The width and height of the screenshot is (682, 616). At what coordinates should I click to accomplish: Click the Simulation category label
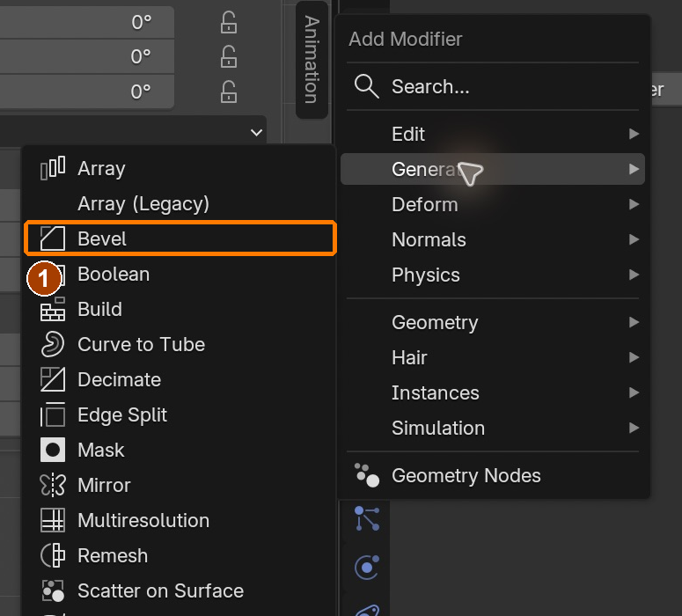point(438,428)
